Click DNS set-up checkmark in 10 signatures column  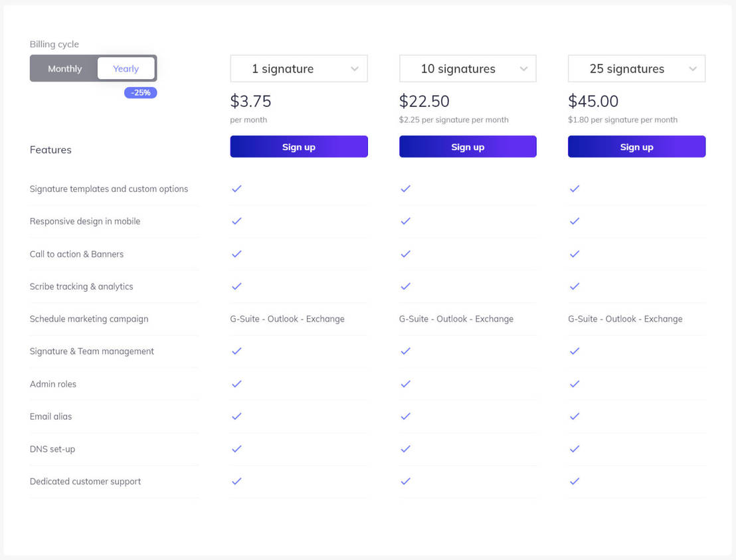pos(405,449)
